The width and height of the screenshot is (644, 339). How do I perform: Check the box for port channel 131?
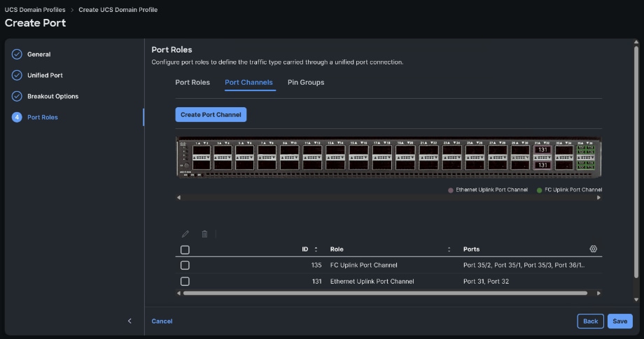(x=185, y=281)
